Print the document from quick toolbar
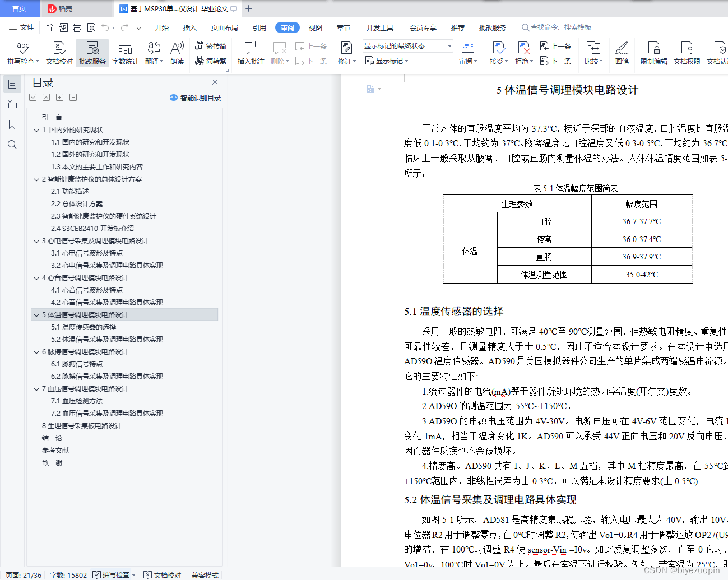Image resolution: width=728 pixels, height=580 pixels. (x=77, y=27)
